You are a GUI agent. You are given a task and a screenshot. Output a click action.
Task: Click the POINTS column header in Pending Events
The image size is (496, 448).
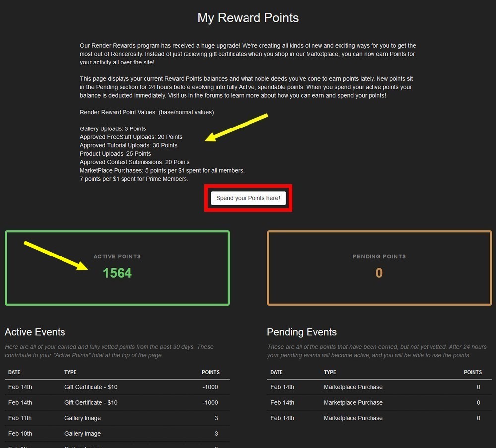tap(473, 372)
